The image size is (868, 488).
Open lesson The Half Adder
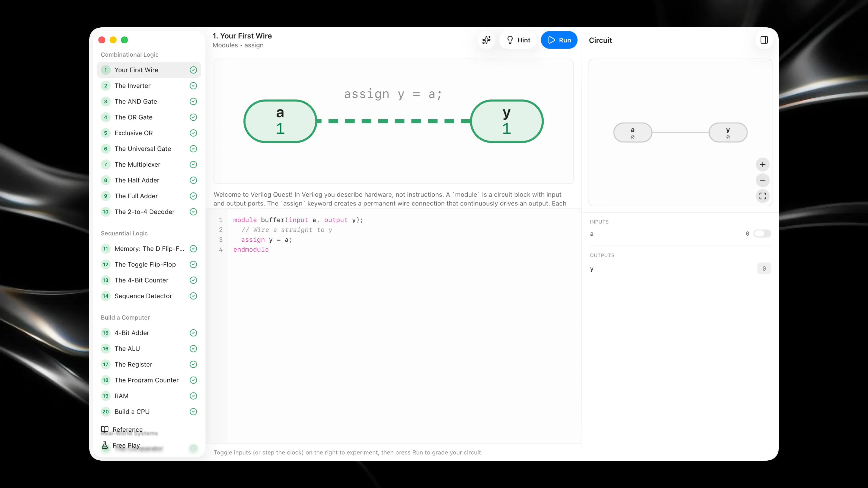coord(149,180)
